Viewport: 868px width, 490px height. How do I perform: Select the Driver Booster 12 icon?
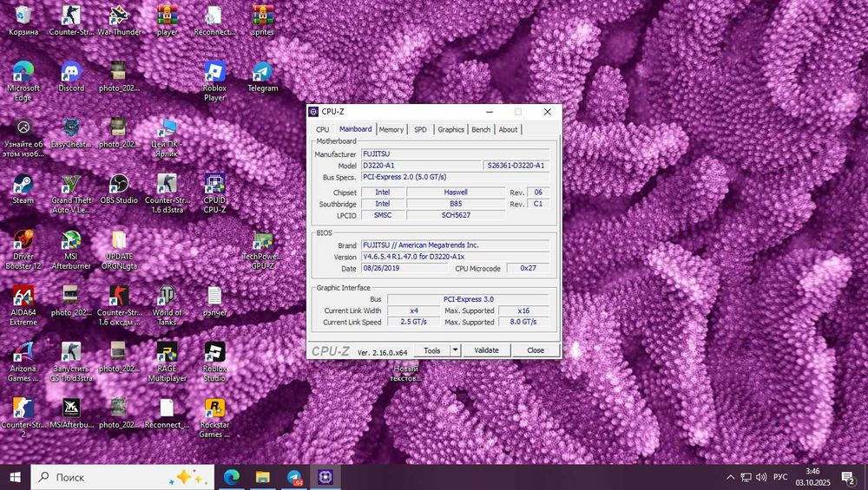23,241
